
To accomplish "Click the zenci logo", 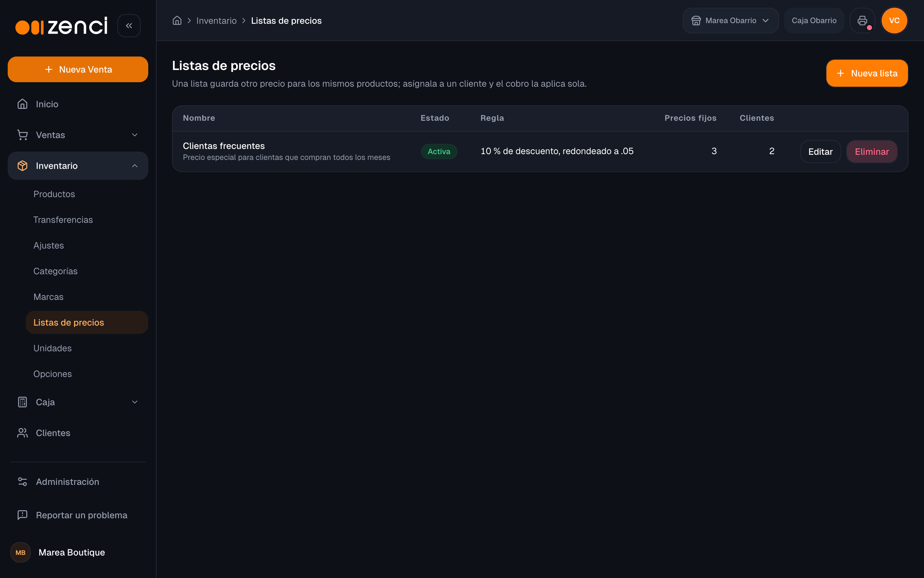I will click(62, 26).
